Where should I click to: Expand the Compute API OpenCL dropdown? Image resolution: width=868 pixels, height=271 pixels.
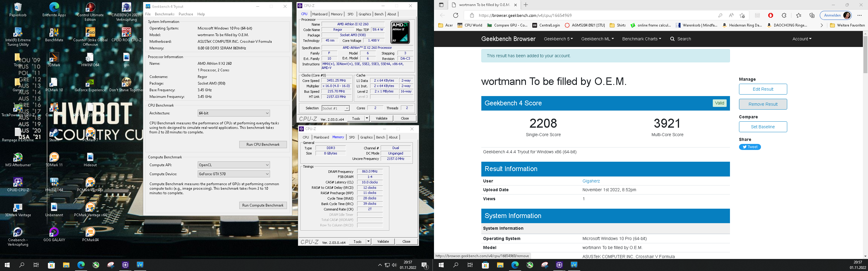234,165
